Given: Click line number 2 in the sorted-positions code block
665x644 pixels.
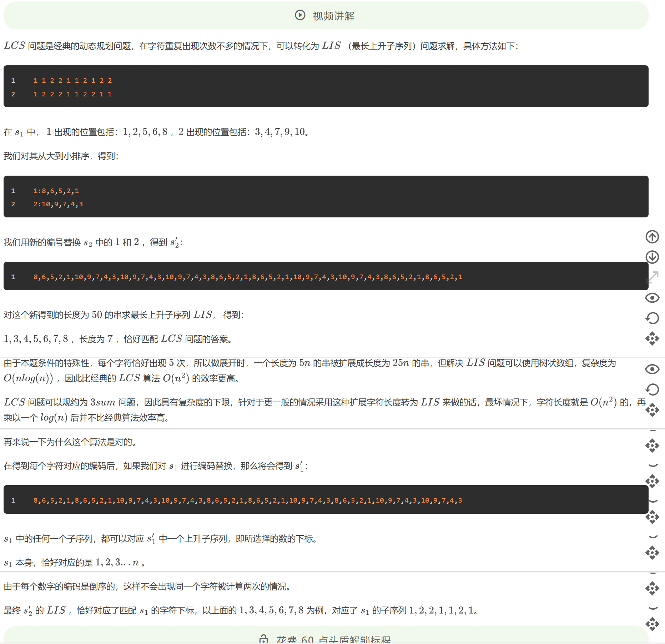Looking at the screenshot, I should coord(13,204).
